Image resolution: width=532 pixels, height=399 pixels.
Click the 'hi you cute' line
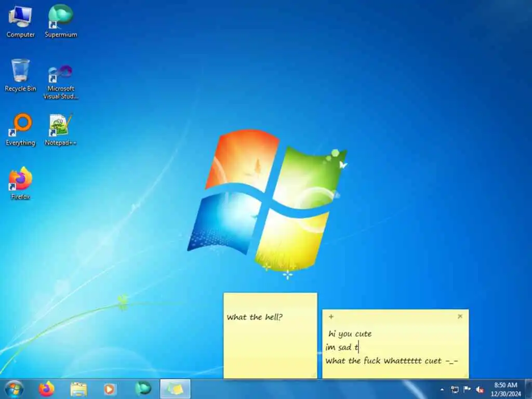[x=350, y=334]
